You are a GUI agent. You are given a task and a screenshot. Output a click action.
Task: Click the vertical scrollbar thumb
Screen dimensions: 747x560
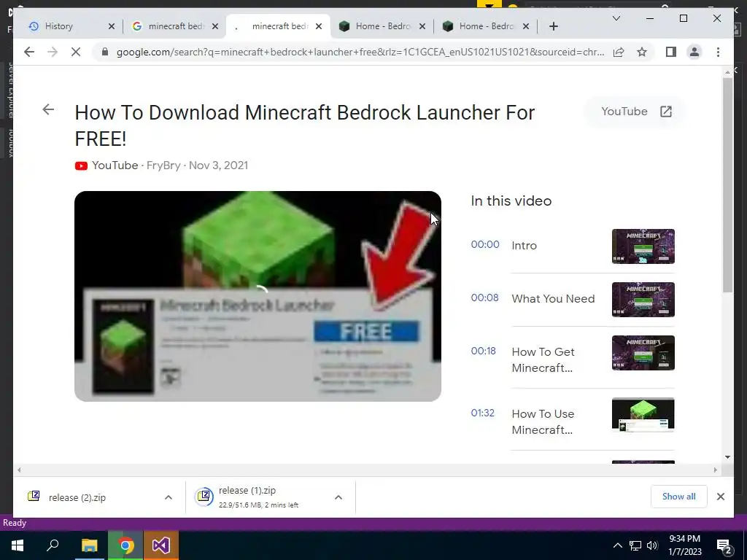pos(727,184)
